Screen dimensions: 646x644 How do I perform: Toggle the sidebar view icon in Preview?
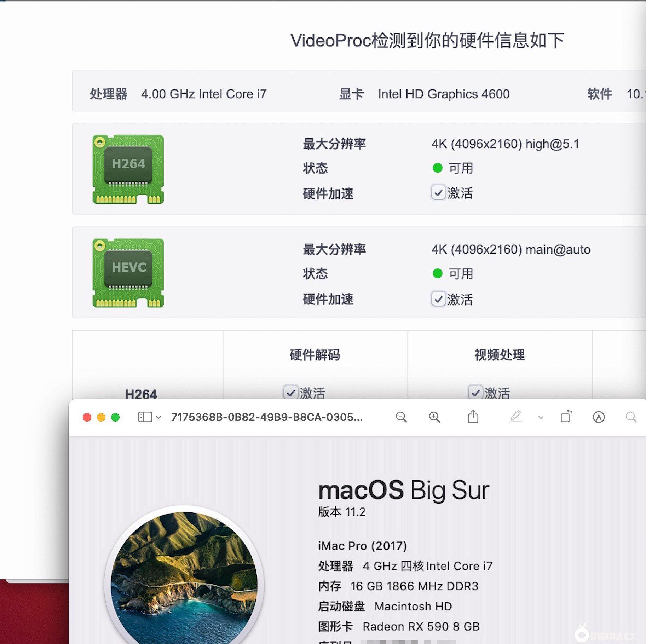point(145,417)
